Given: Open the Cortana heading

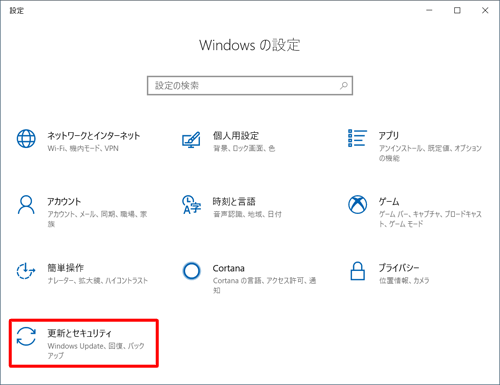Looking at the screenshot, I should (x=229, y=268).
